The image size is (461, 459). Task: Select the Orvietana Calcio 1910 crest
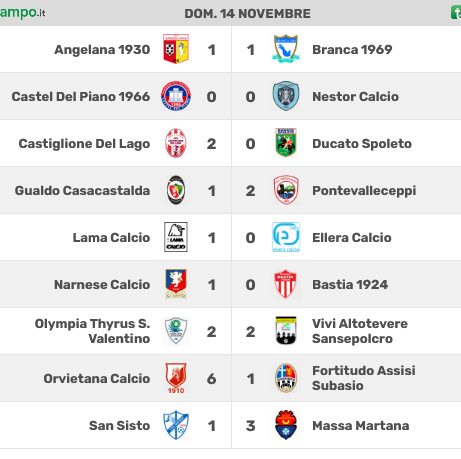176,378
